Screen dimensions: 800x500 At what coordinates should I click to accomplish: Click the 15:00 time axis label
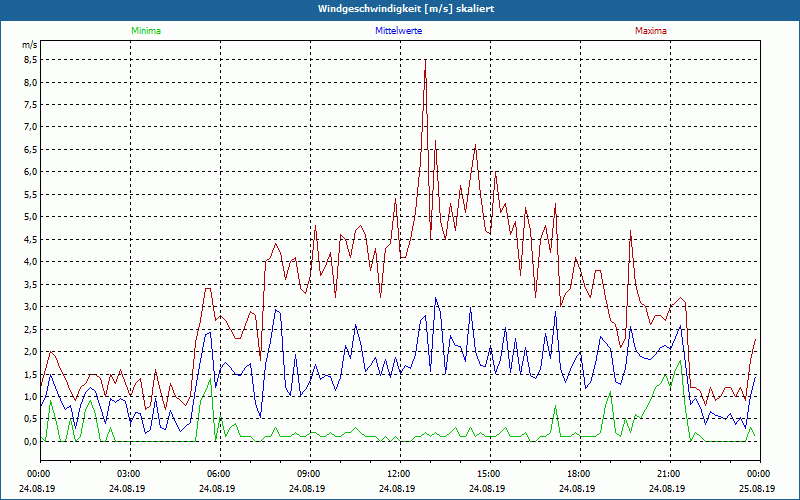pyautogui.click(x=488, y=474)
